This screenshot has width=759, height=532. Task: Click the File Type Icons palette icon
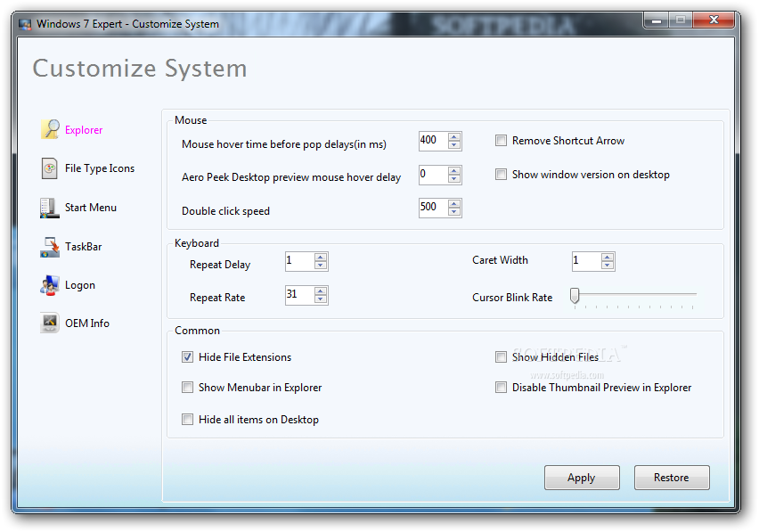(x=49, y=168)
